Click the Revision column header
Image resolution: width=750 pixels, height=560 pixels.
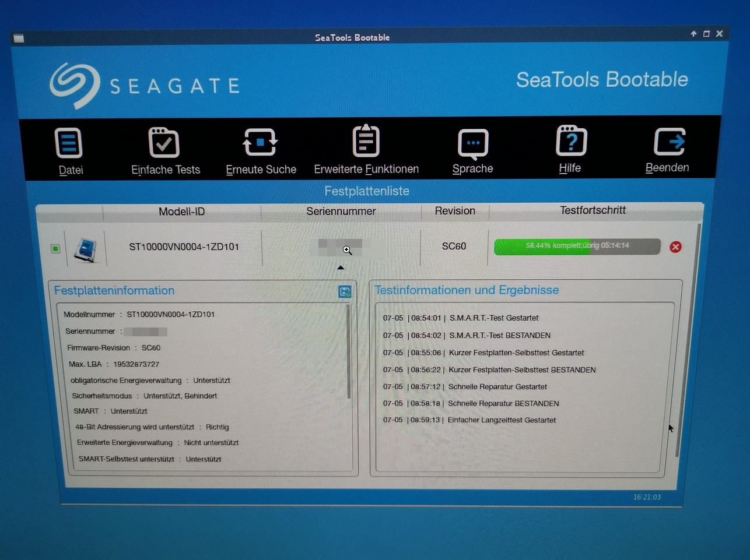[x=455, y=211]
